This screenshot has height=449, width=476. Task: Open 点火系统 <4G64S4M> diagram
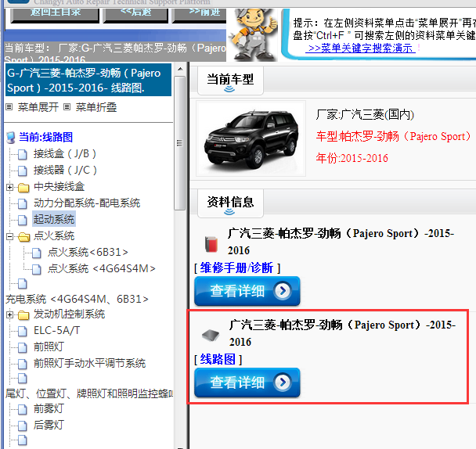tap(102, 268)
